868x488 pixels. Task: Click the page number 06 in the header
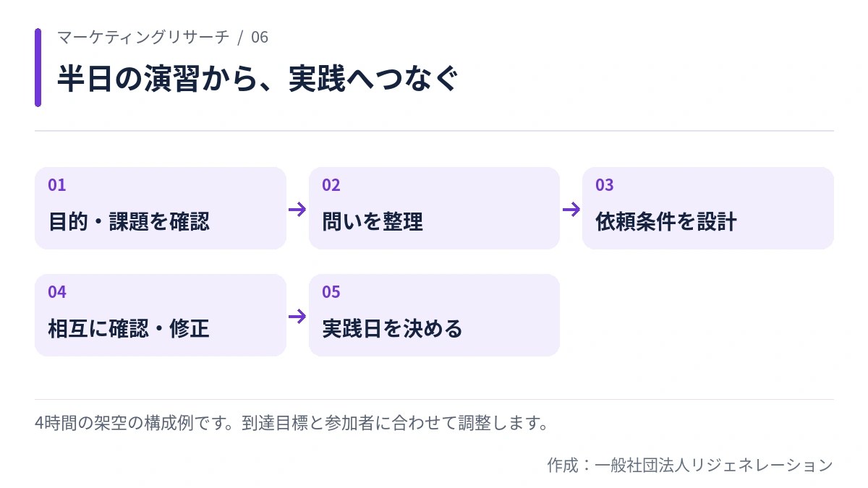tap(260, 37)
